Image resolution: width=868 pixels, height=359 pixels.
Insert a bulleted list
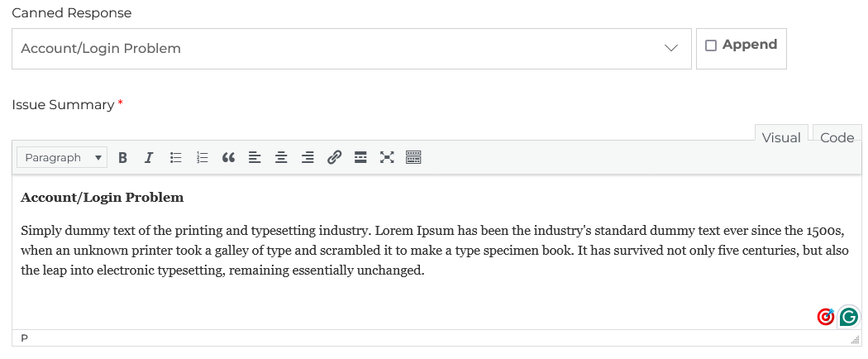175,157
